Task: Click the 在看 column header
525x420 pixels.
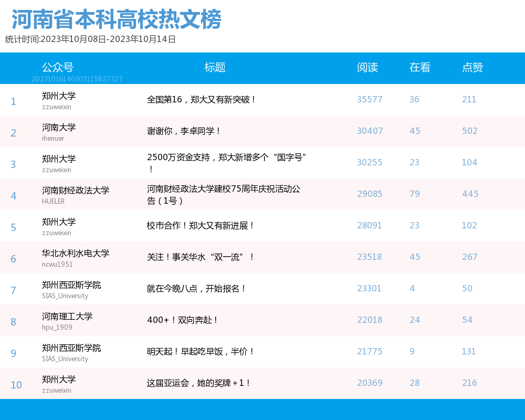Action: click(x=420, y=67)
